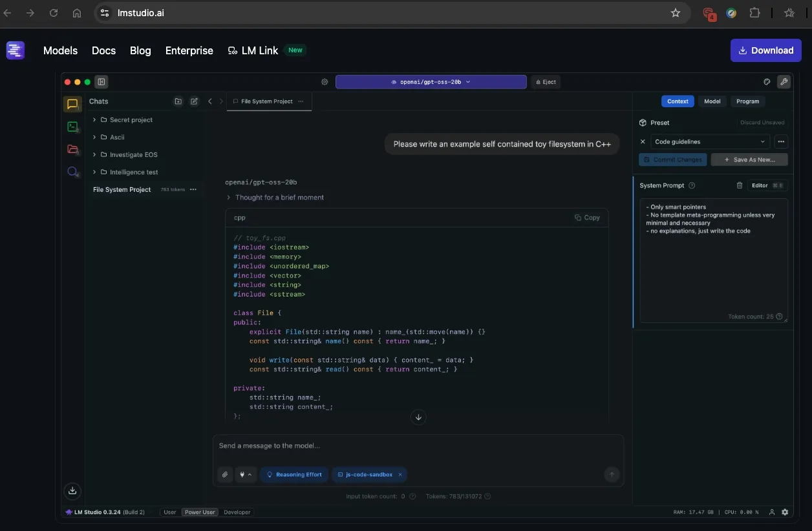Open Docs in the site navigation
This screenshot has height=531, width=812.
click(x=103, y=50)
